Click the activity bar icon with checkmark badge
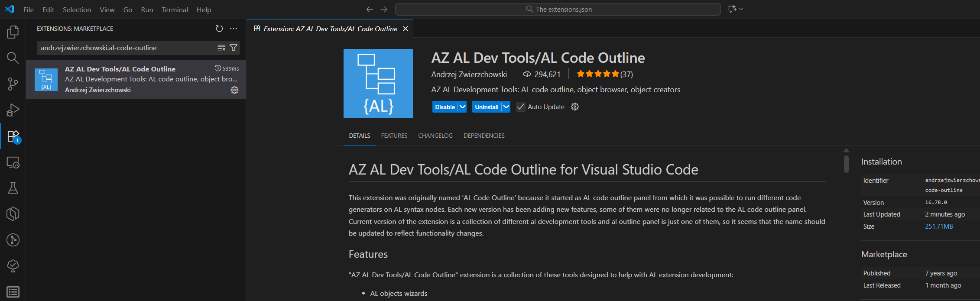 tap(13, 266)
